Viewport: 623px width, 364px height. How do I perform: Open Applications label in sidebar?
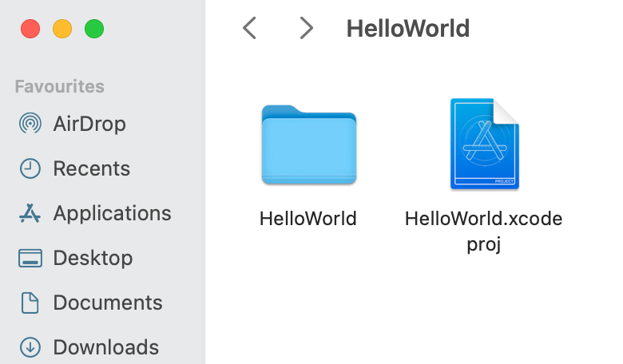(x=113, y=214)
